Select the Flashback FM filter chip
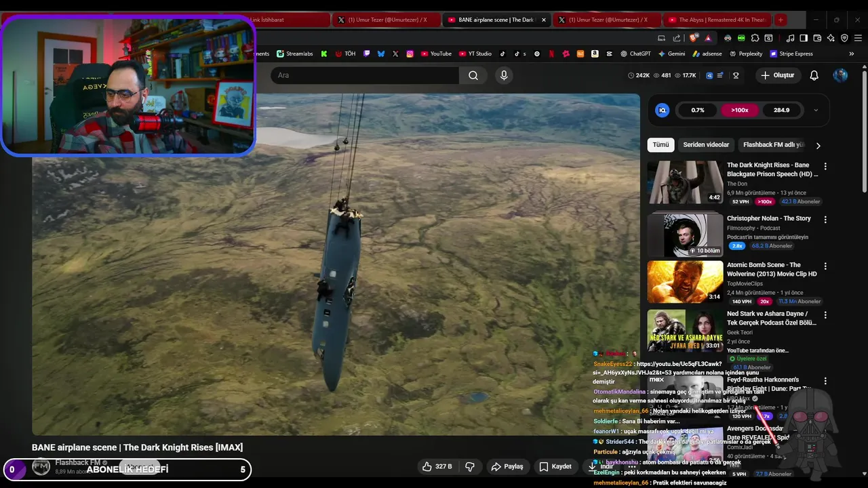This screenshot has height=488, width=868. click(773, 144)
